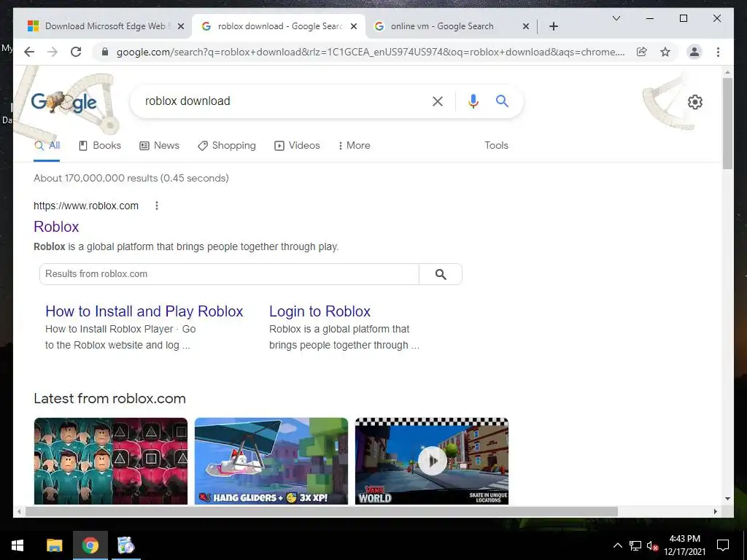Select the roblox download tab
The height and width of the screenshot is (560, 747).
pos(279,26)
